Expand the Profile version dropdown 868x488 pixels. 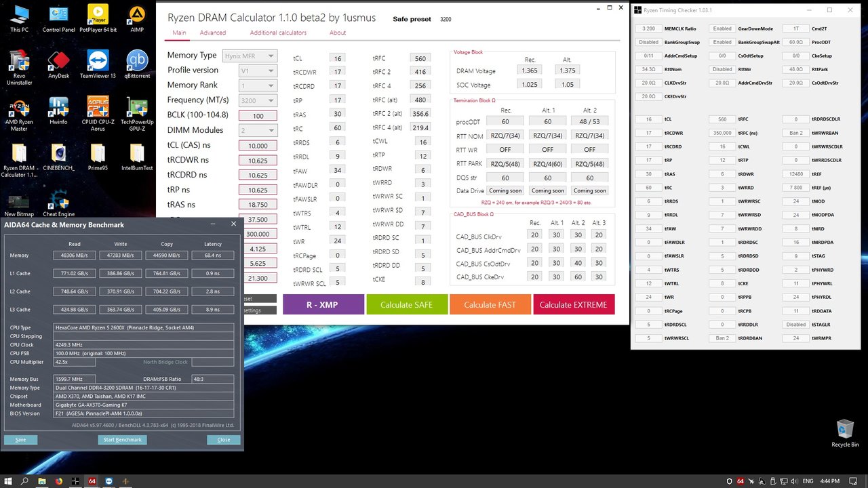(258, 70)
